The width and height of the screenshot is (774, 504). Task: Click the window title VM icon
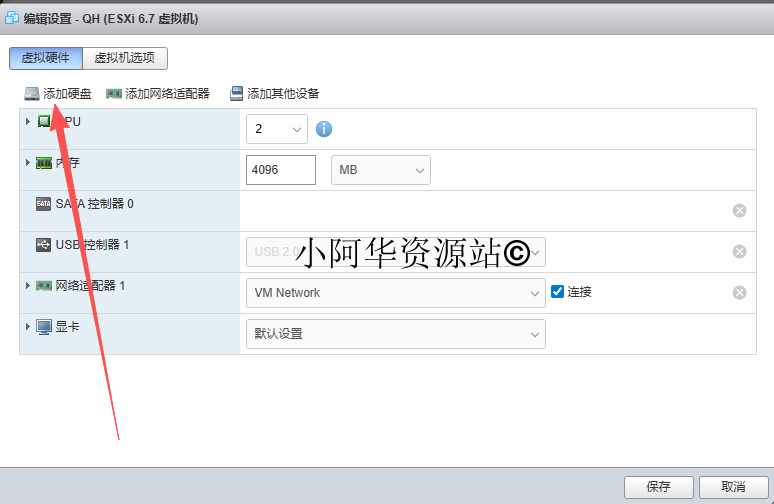tap(12, 18)
